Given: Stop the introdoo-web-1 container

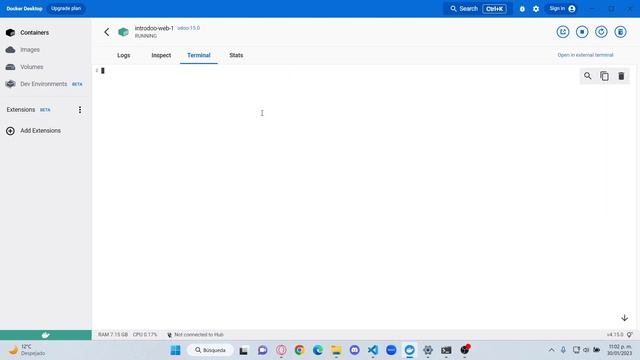Looking at the screenshot, I should coord(582,32).
